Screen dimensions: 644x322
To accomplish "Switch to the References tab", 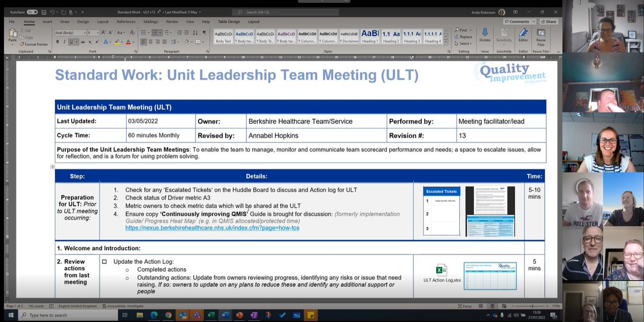I will (x=126, y=22).
